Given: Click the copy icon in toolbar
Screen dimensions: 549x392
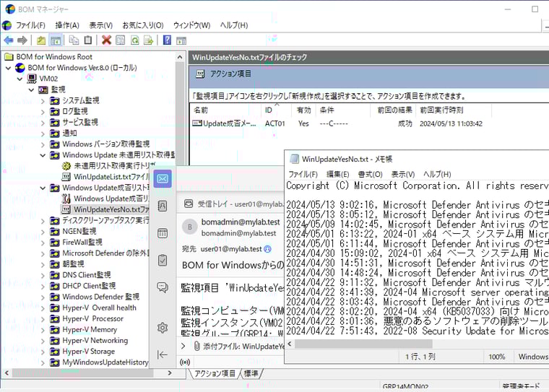Looking at the screenshot, I should click(74, 40).
